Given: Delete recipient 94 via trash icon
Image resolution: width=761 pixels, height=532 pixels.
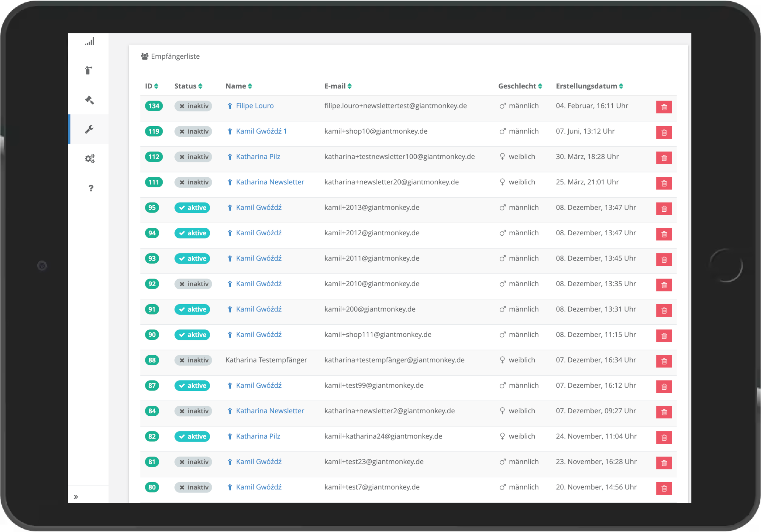Looking at the screenshot, I should [664, 234].
